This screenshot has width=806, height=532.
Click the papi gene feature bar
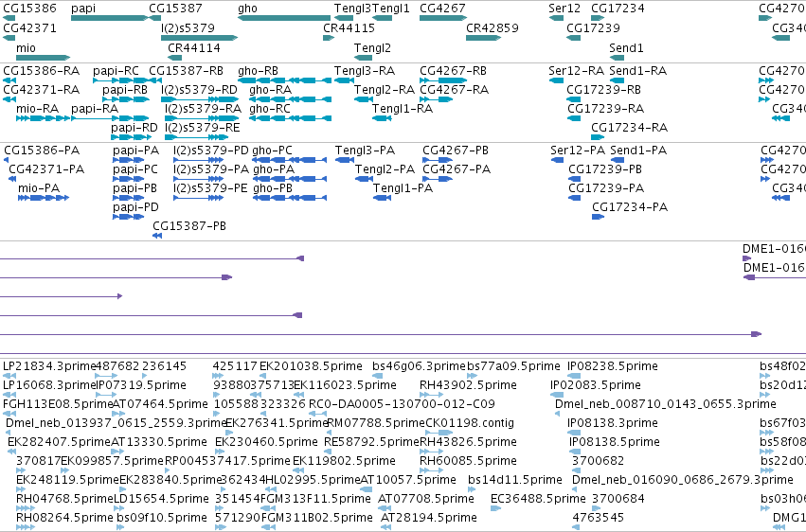click(110, 18)
